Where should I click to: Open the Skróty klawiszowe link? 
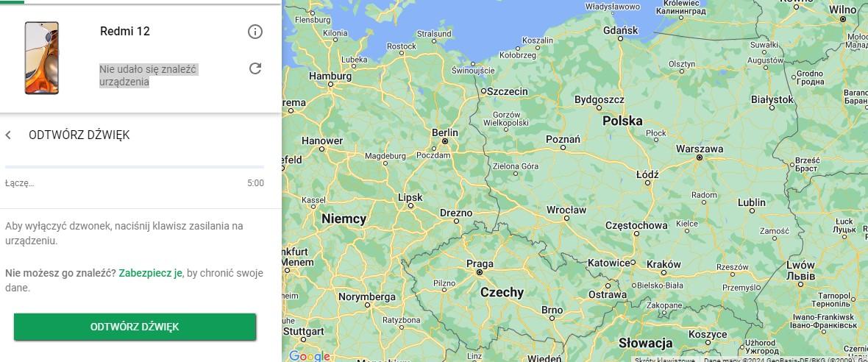coord(664,359)
